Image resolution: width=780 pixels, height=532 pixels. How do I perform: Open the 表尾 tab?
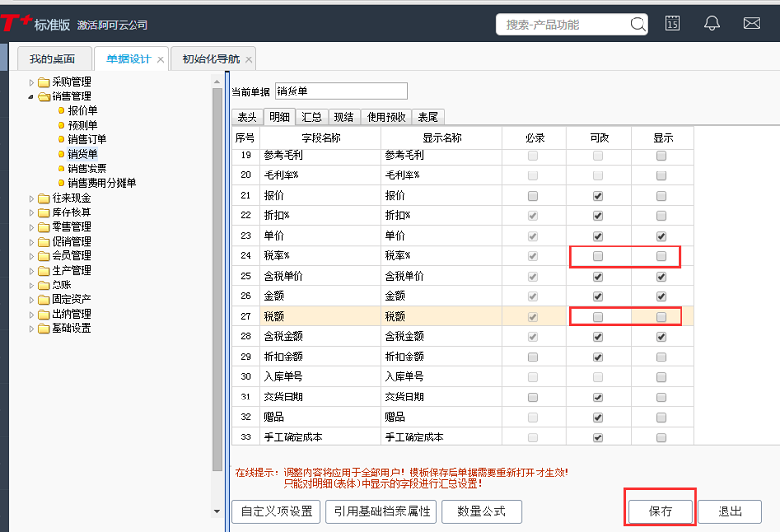pyautogui.click(x=428, y=117)
